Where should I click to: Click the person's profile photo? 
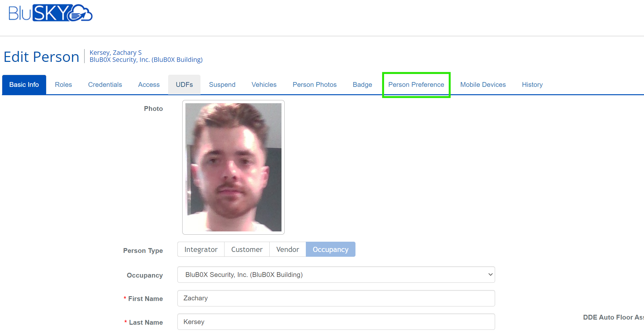pos(233,167)
